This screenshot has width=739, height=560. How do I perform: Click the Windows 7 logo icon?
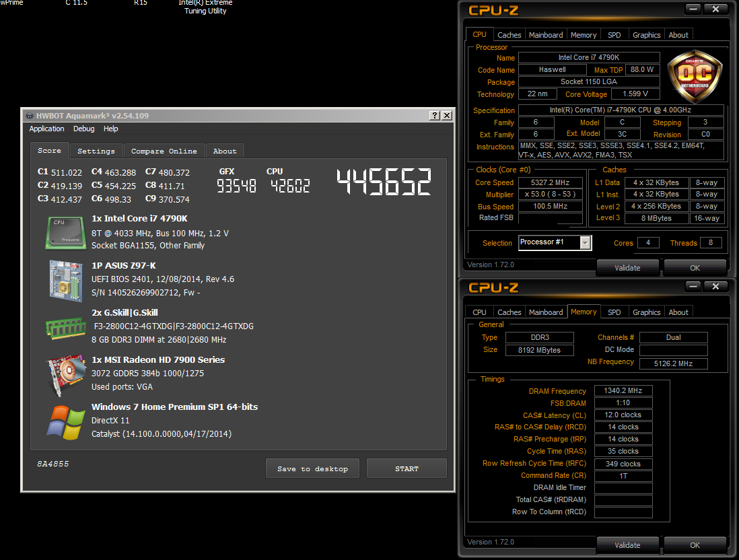coord(66,423)
